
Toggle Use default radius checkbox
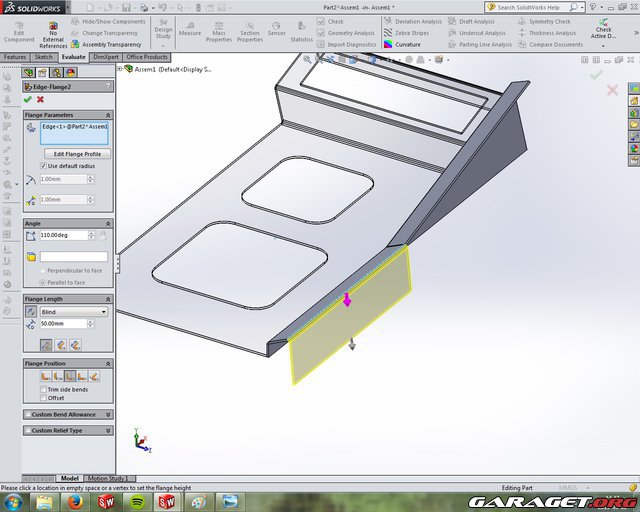43,165
